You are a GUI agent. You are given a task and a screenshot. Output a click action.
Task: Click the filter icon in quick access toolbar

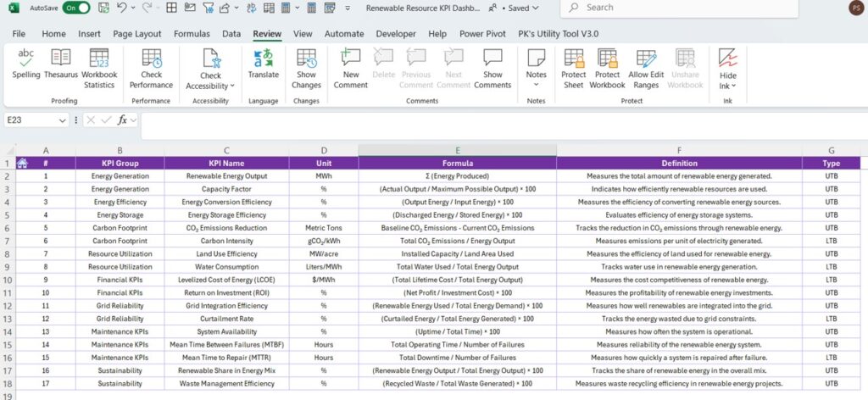(x=209, y=8)
